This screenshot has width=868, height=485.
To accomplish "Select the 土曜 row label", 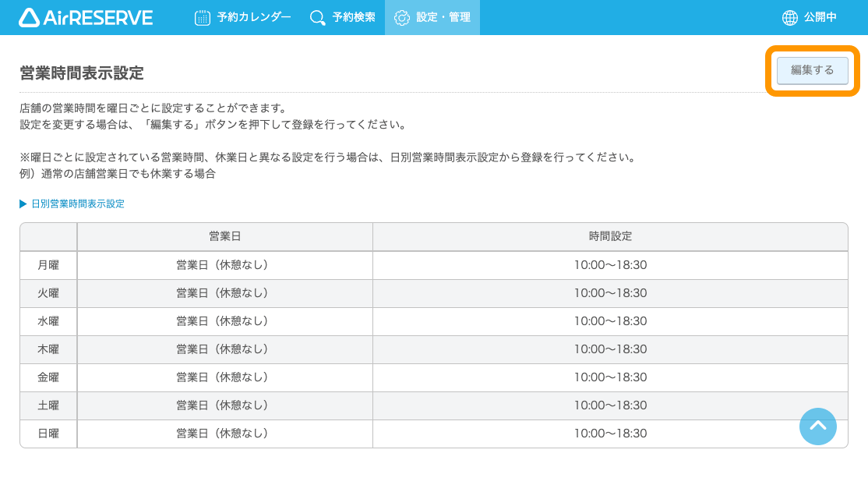I will [x=48, y=405].
